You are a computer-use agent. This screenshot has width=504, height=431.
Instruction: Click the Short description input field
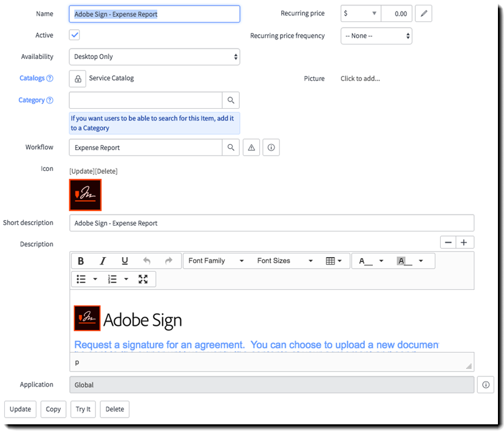click(271, 223)
